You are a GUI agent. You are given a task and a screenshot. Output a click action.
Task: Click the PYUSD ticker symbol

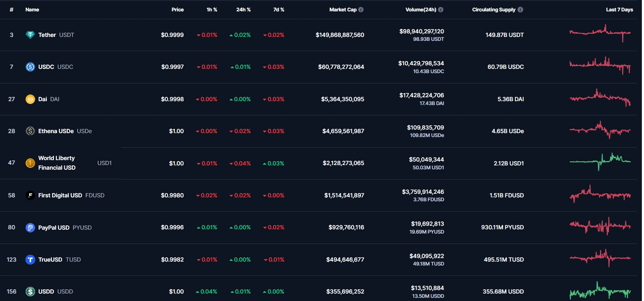pyautogui.click(x=82, y=228)
